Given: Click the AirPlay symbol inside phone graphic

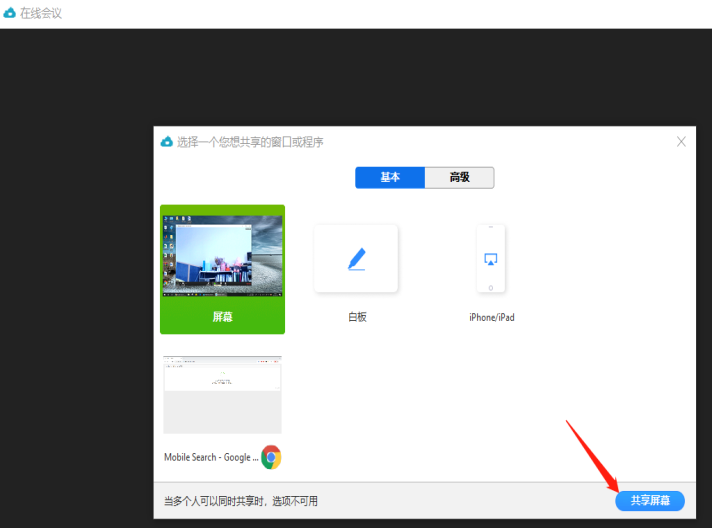Looking at the screenshot, I should pos(491,259).
